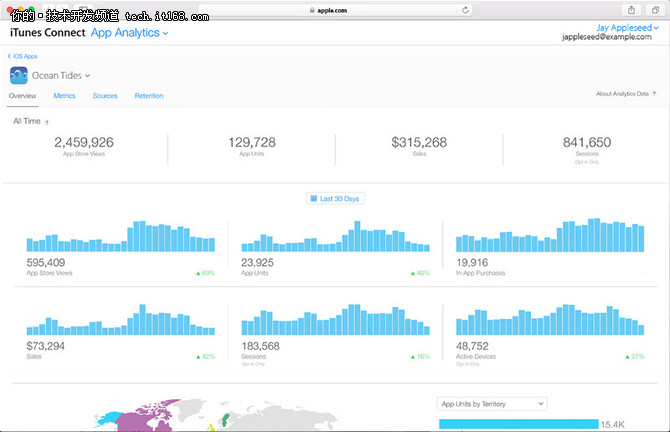Switch to the Sources tab
The width and height of the screenshot is (670, 432).
pyautogui.click(x=105, y=96)
